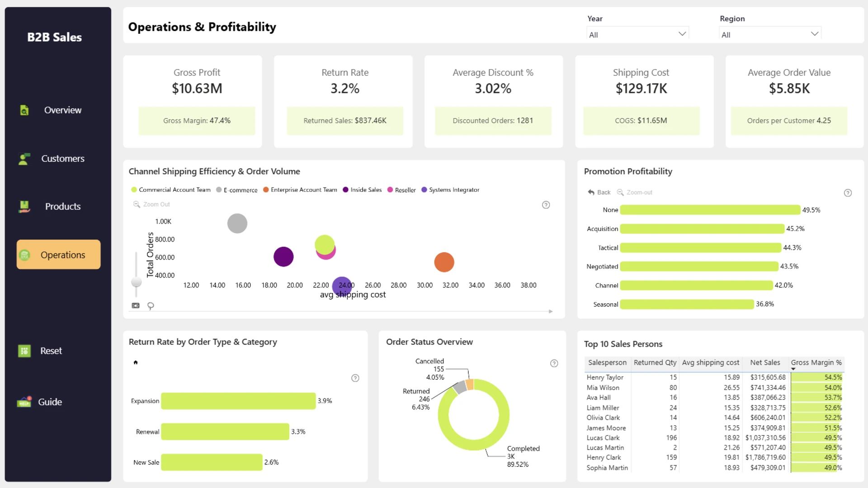The height and width of the screenshot is (488, 868).
Task: Click the Average Order Value $5.85K figure
Action: (789, 89)
